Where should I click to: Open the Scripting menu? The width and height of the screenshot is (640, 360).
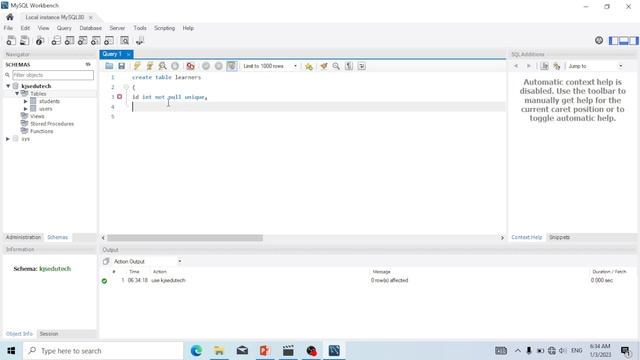click(x=164, y=28)
